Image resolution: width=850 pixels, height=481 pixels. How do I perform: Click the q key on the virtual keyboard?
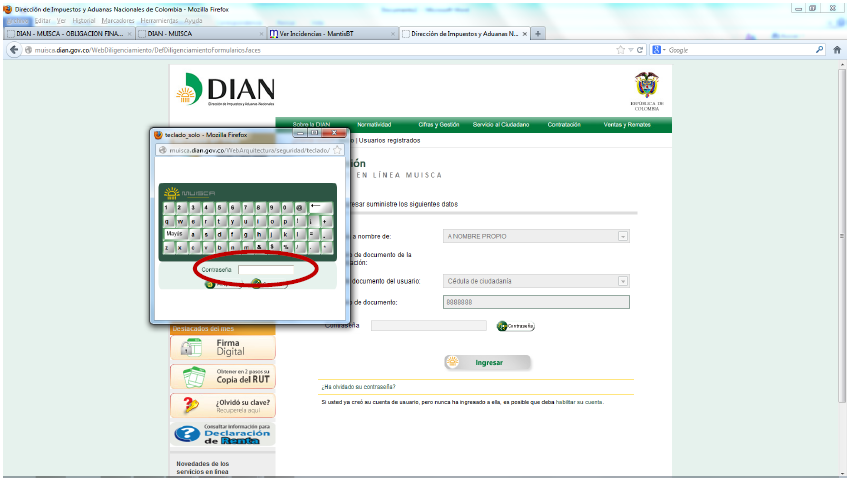tap(169, 222)
